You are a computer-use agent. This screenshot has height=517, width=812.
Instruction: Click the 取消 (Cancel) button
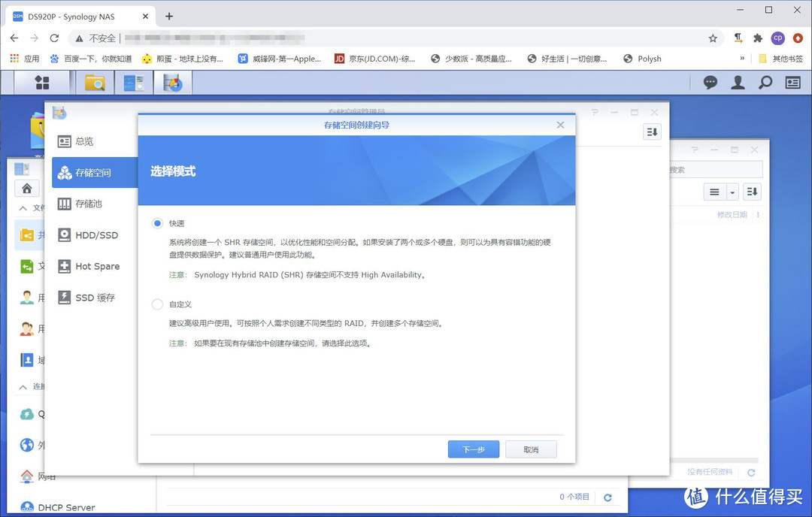(x=531, y=448)
